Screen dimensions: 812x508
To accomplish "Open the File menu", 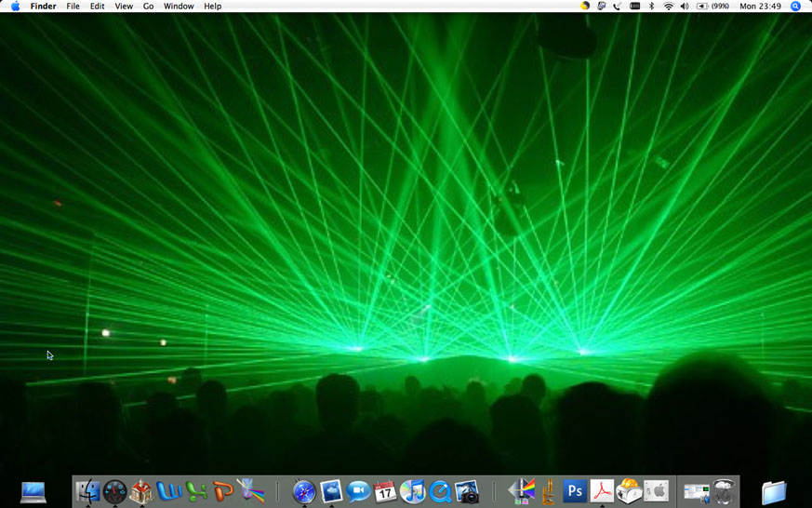I will (73, 7).
